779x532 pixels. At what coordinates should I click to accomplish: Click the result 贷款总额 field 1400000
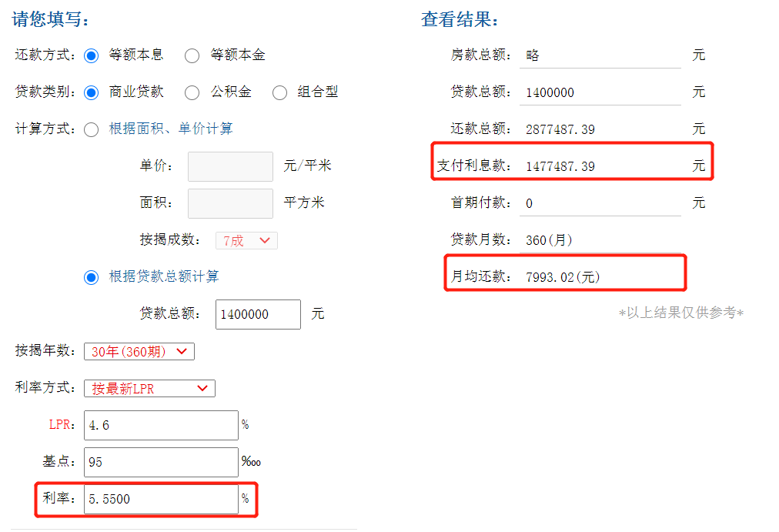[x=600, y=92]
